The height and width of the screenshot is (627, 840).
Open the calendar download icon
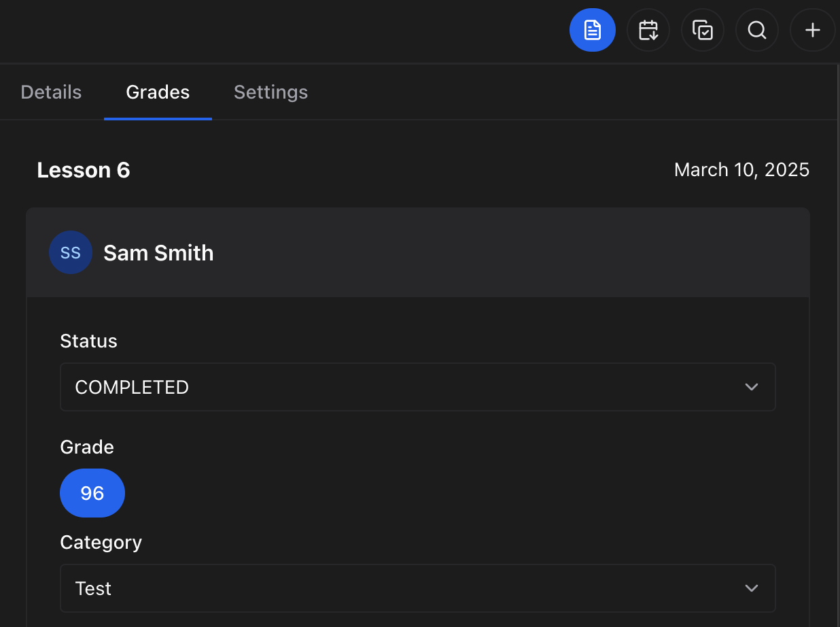tap(648, 30)
